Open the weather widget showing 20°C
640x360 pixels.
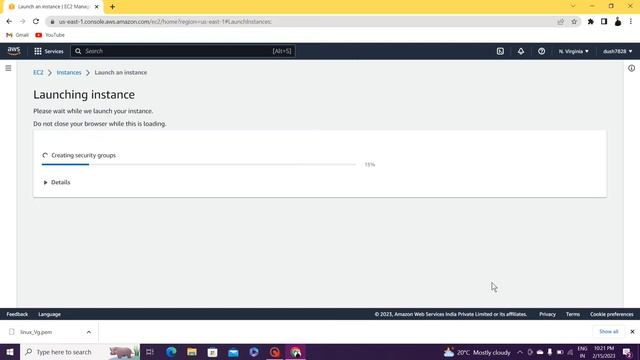point(477,352)
